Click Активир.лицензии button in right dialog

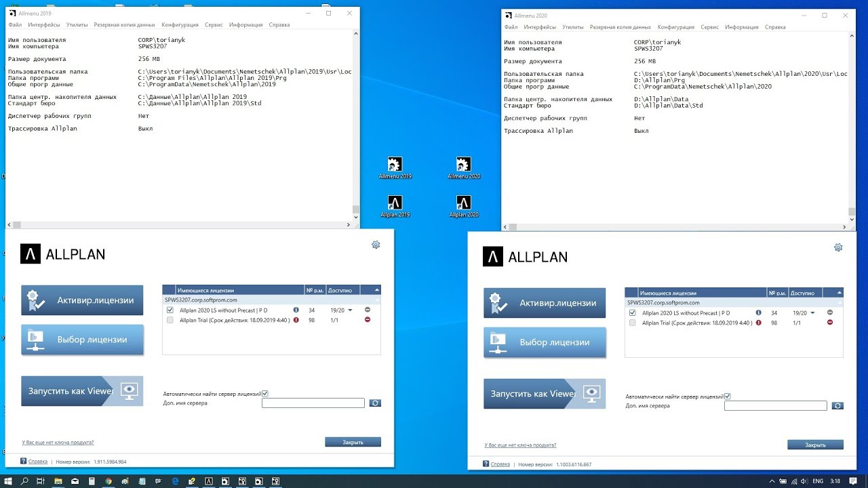545,303
